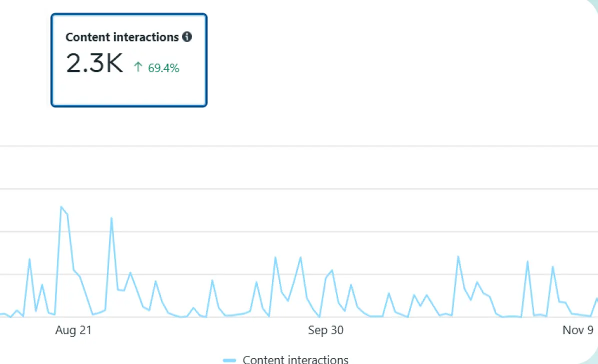Click the chart line start at far left
The image size is (598, 364).
2,314
